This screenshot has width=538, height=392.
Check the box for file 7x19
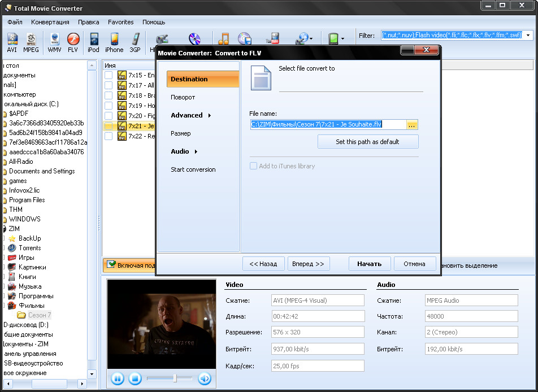point(109,106)
